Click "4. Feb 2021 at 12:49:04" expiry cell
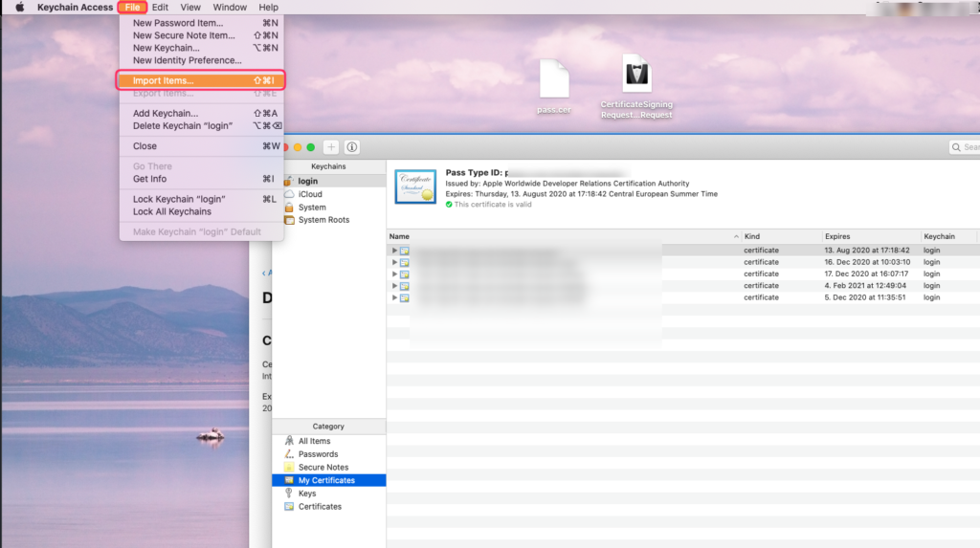980x548 pixels. coord(865,286)
